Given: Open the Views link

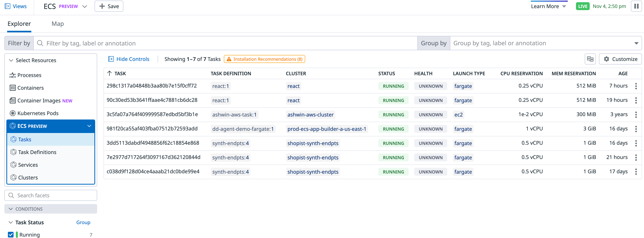Looking at the screenshot, I should 19,6.
